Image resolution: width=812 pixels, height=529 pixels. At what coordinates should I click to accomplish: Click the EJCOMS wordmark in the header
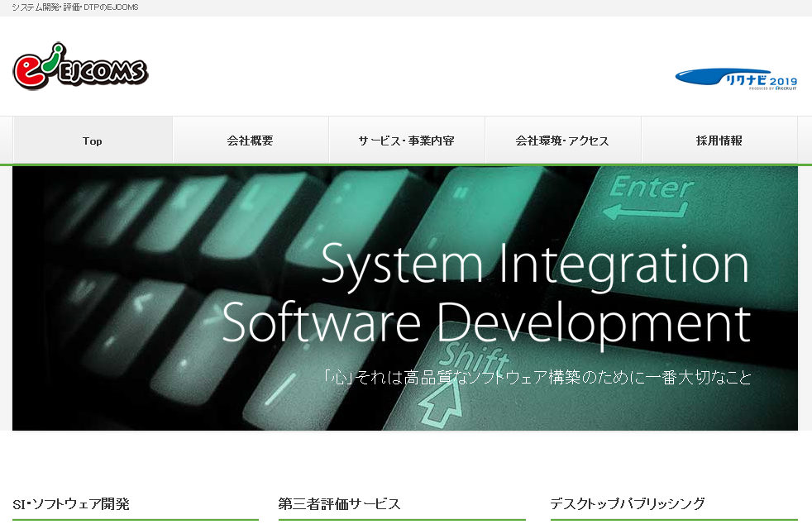pos(101,74)
